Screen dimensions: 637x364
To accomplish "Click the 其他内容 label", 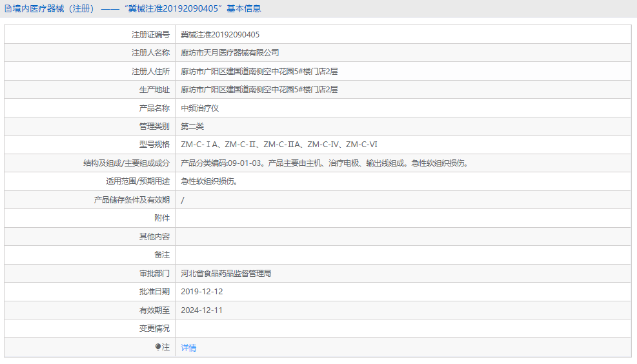I will tap(154, 236).
